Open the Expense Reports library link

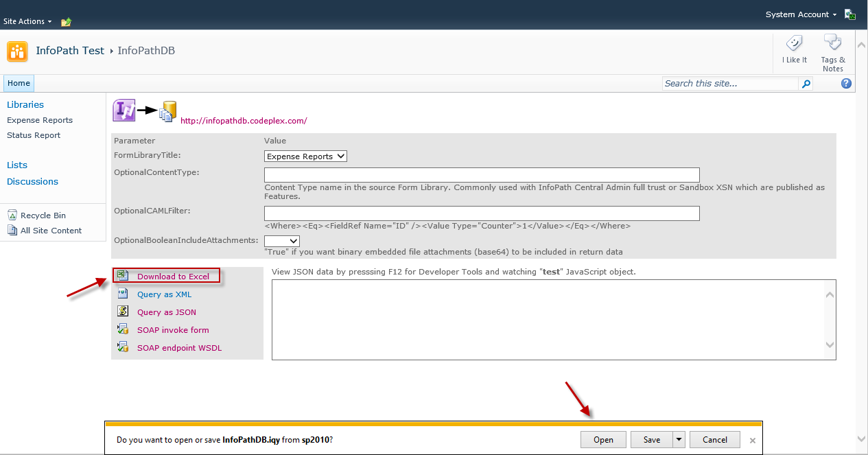pyautogui.click(x=40, y=120)
